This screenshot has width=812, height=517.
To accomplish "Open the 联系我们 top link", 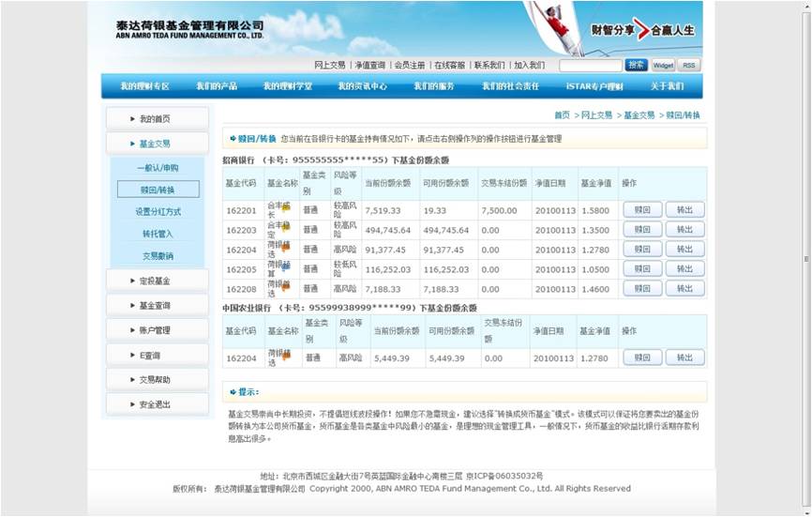I will tap(489, 66).
